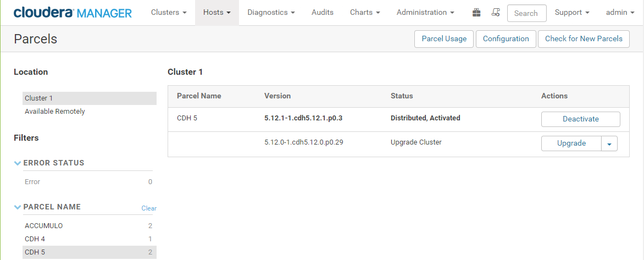Screen dimensions: 644x260
Task: Click the version 5.12.1-1.cdh5.12.1.p0.3 text
Action: [303, 118]
